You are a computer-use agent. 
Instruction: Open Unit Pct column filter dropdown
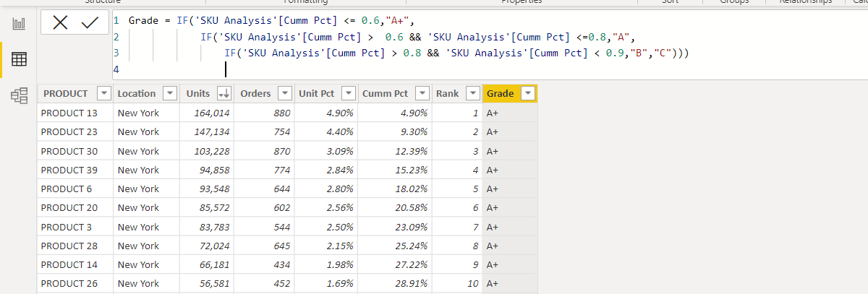click(348, 93)
